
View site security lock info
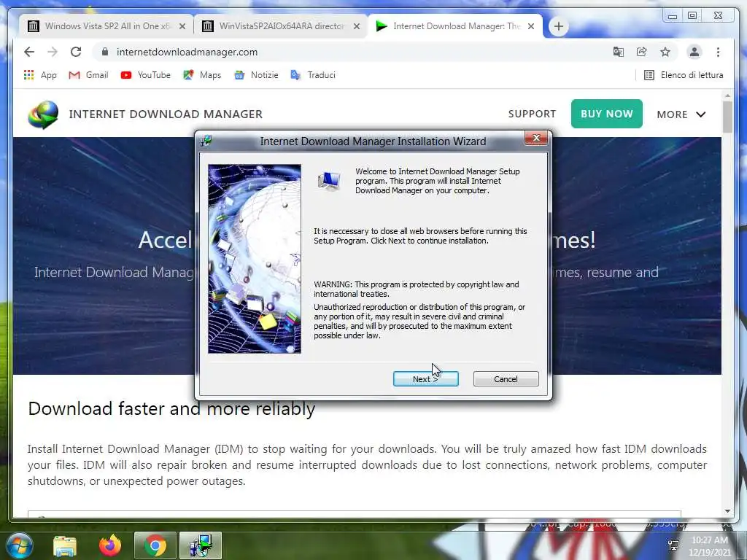pos(105,52)
